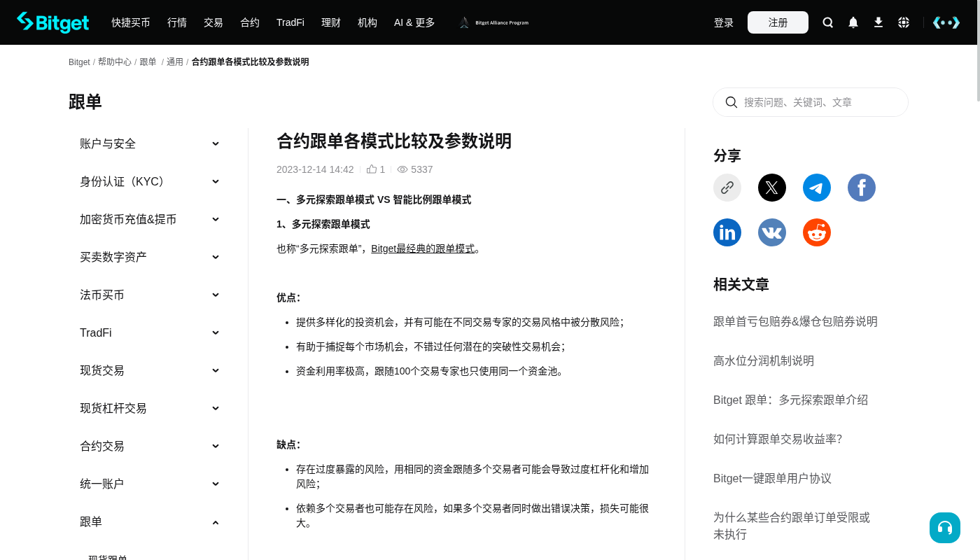
Task: Open related article Bitget一键跟单用户协议
Action: tap(772, 478)
